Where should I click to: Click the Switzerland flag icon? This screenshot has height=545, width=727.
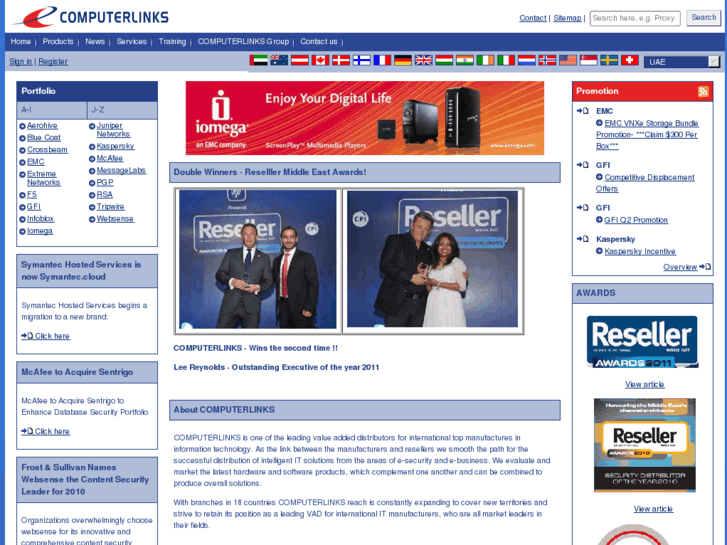pos(630,61)
